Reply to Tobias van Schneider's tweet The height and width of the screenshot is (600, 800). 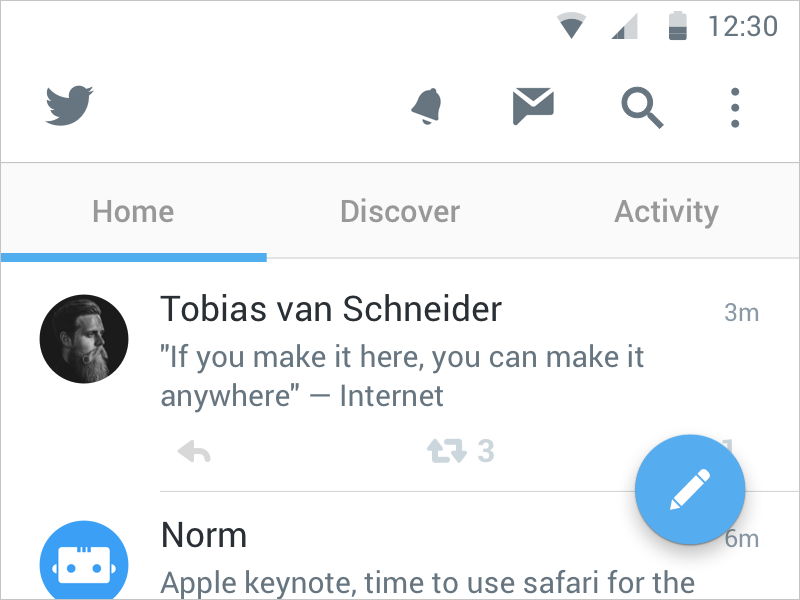click(194, 450)
